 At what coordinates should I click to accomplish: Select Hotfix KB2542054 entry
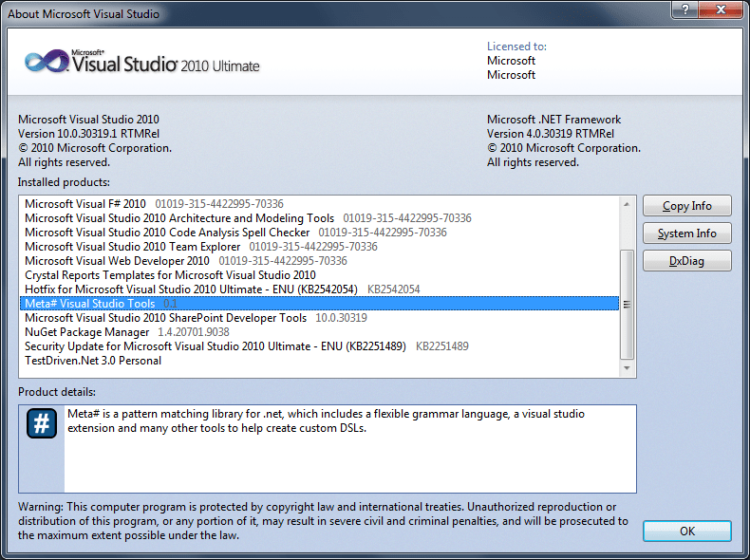pos(319,289)
